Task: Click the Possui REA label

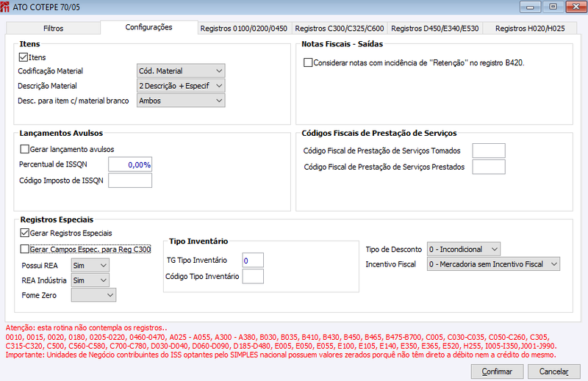Action: click(40, 266)
